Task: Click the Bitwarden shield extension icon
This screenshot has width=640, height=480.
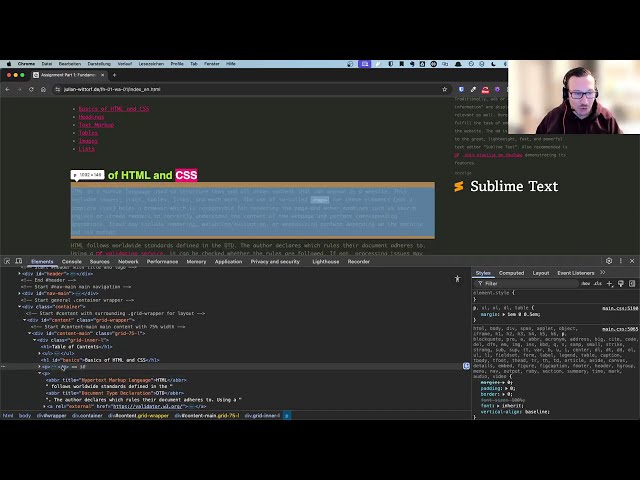Action: click(x=461, y=89)
